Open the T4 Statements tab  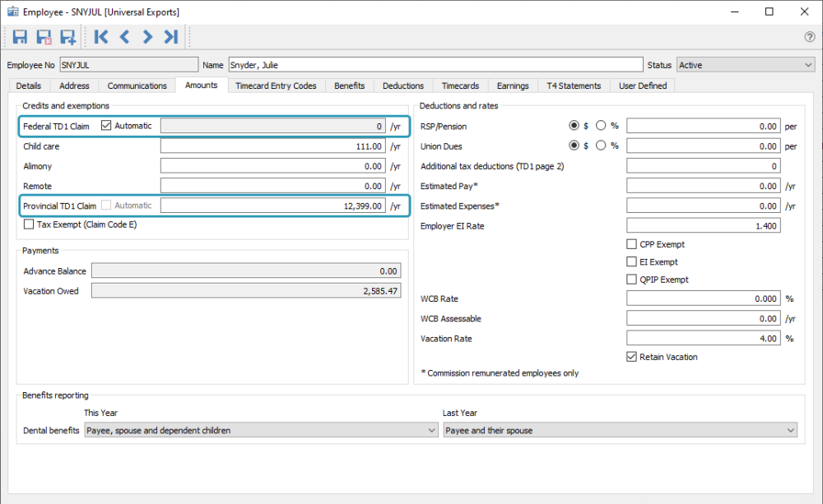574,86
